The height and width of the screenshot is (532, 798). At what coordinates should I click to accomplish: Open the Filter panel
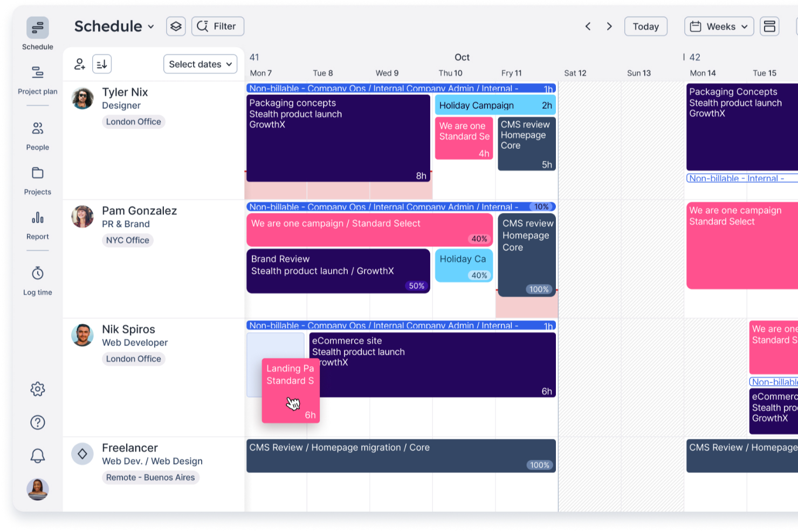pos(217,26)
